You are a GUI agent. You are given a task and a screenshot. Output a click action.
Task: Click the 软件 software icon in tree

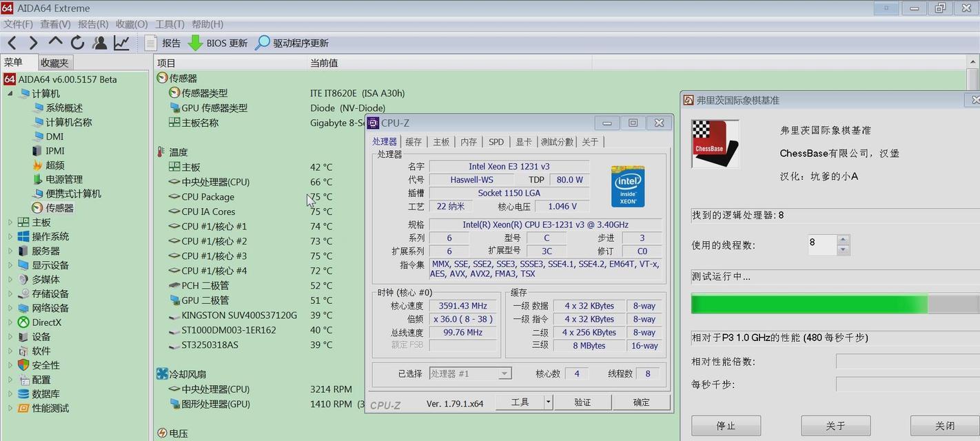click(x=23, y=351)
